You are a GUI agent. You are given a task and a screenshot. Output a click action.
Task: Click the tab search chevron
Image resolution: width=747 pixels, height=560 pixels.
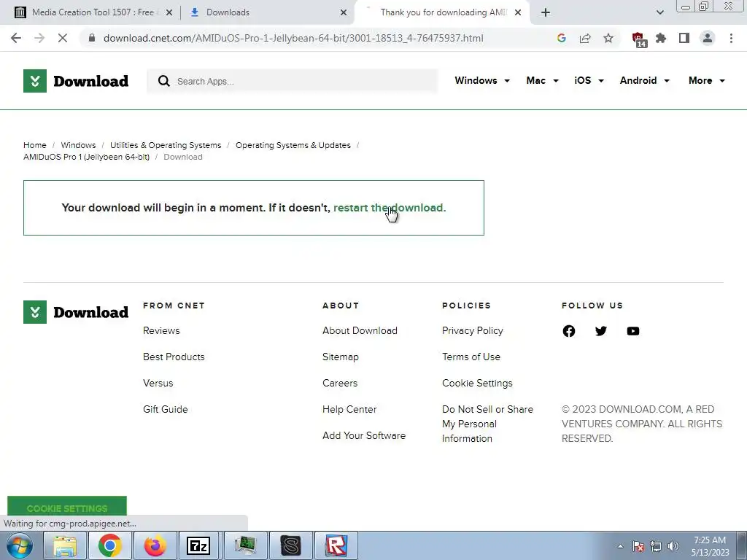point(659,12)
